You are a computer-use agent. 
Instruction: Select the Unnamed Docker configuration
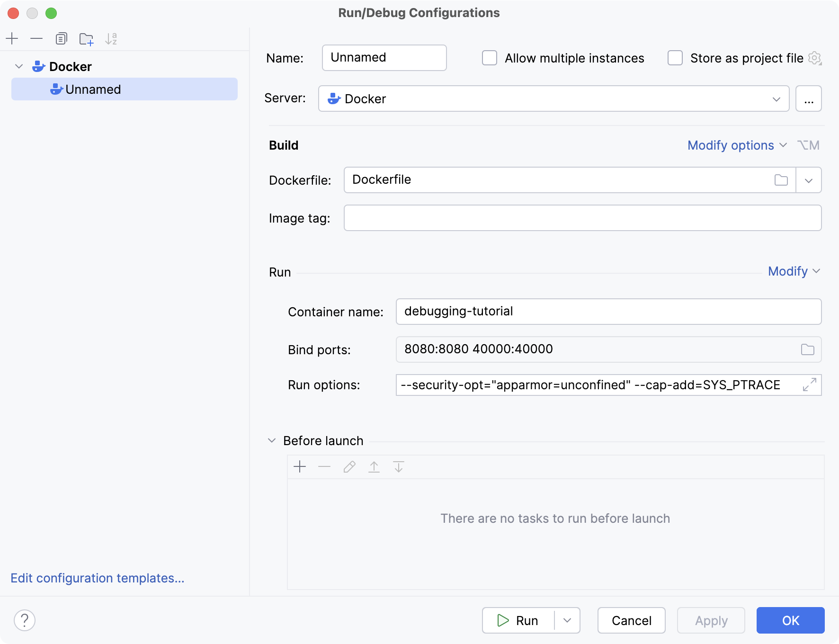[x=93, y=89]
